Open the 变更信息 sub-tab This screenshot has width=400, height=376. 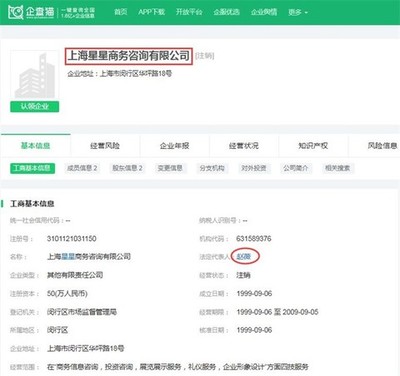point(170,168)
